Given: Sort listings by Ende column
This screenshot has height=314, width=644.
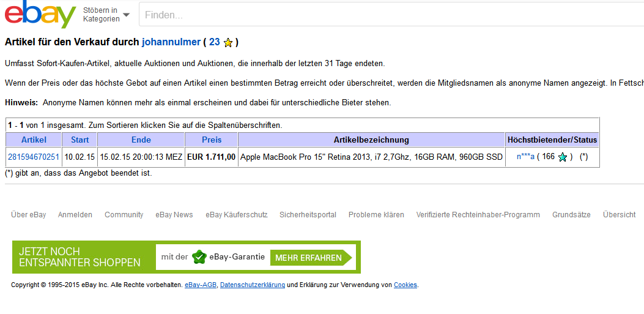Looking at the screenshot, I should click(x=141, y=140).
